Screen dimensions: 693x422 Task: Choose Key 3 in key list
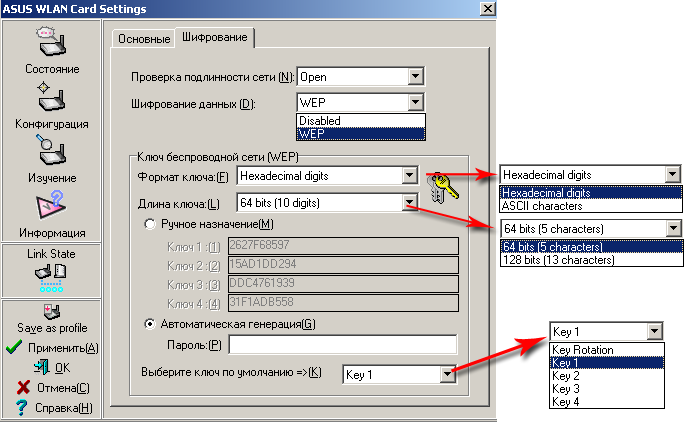[607, 389]
